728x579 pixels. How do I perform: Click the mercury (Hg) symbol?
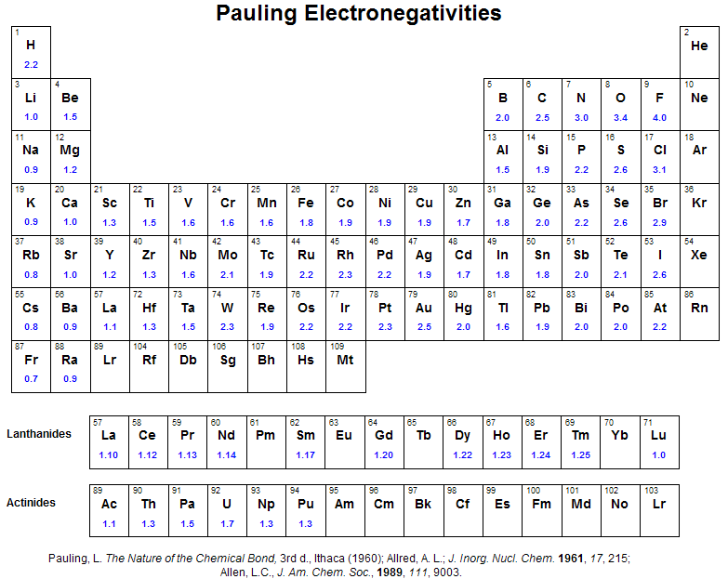pos(463,309)
